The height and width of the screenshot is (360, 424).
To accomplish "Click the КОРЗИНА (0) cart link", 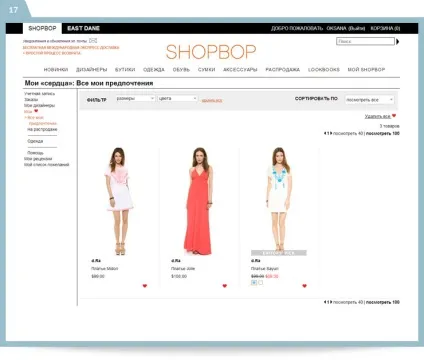I will coord(385,28).
